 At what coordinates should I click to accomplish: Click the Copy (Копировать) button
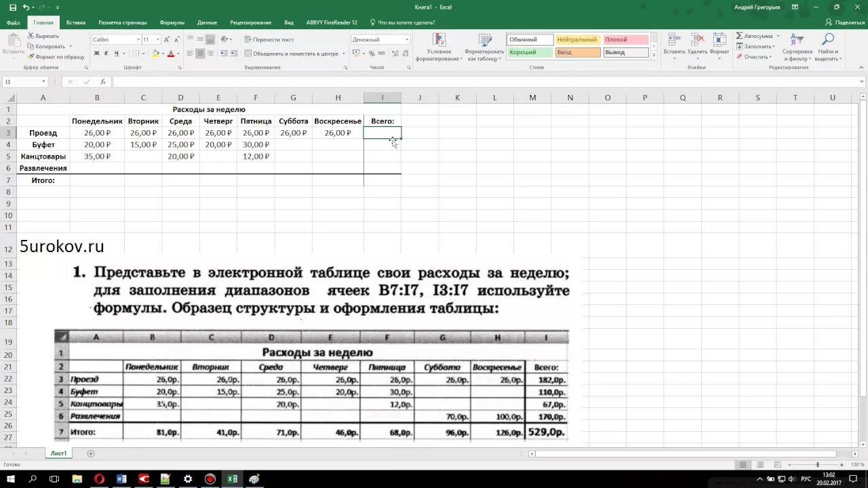[x=47, y=46]
